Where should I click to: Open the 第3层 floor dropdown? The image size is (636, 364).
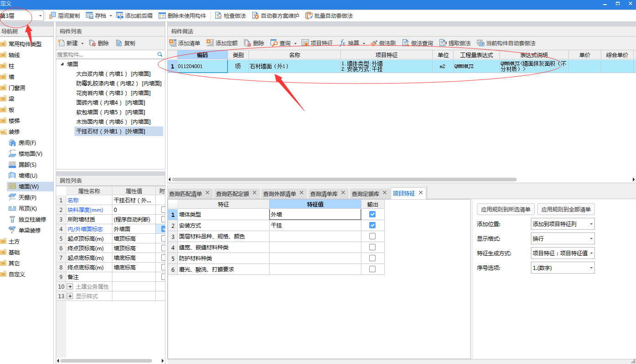point(40,16)
